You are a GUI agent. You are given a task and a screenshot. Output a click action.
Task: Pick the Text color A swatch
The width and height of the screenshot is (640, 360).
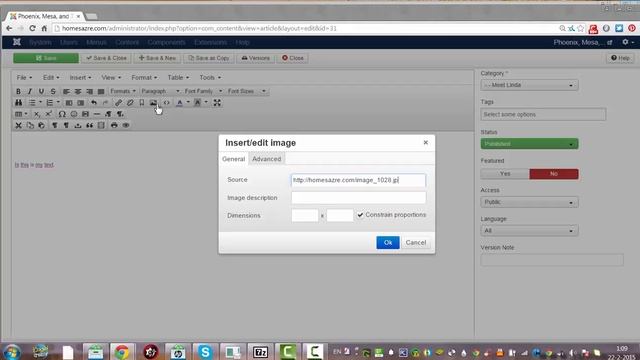(x=180, y=103)
